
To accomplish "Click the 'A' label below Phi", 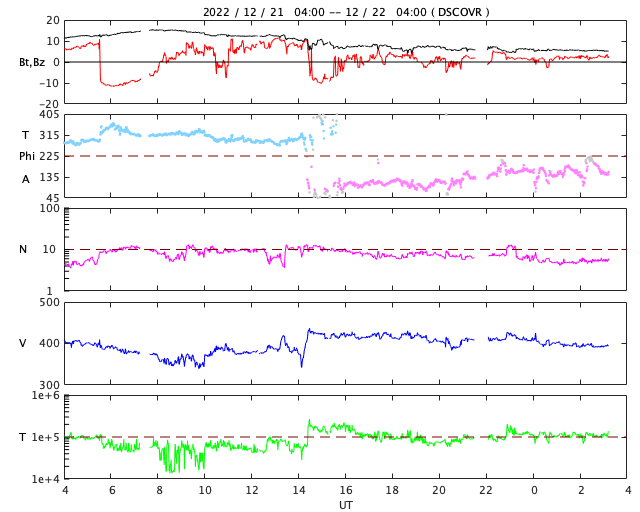I will tap(25, 179).
